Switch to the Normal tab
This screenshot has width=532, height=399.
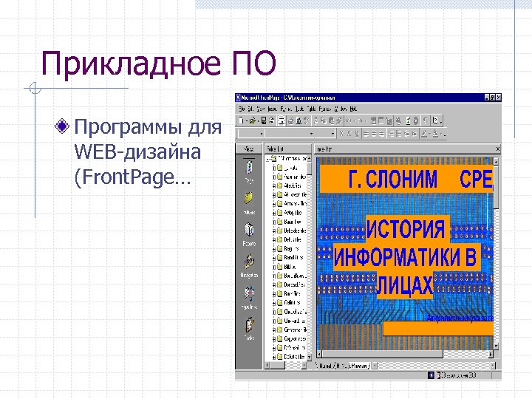pos(326,366)
